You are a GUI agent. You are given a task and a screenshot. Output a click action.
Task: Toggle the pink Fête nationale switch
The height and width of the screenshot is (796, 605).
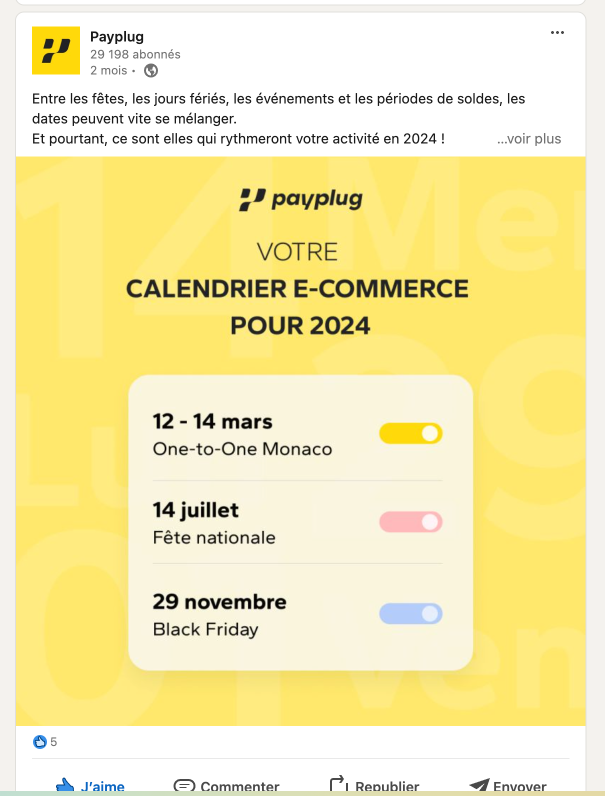point(411,522)
